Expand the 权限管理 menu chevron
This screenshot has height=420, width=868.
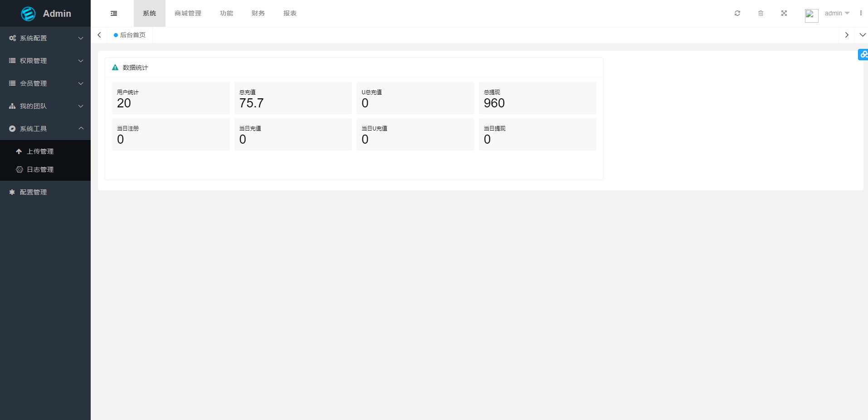click(81, 61)
